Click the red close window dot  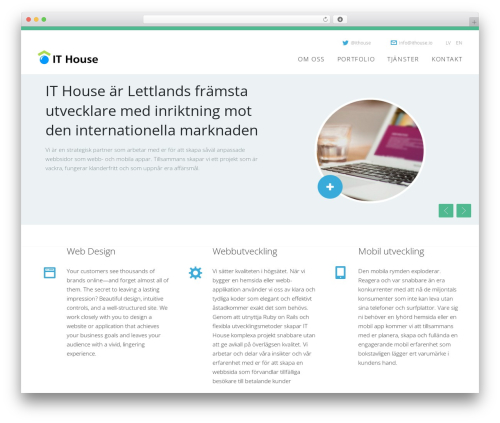[x=29, y=19]
